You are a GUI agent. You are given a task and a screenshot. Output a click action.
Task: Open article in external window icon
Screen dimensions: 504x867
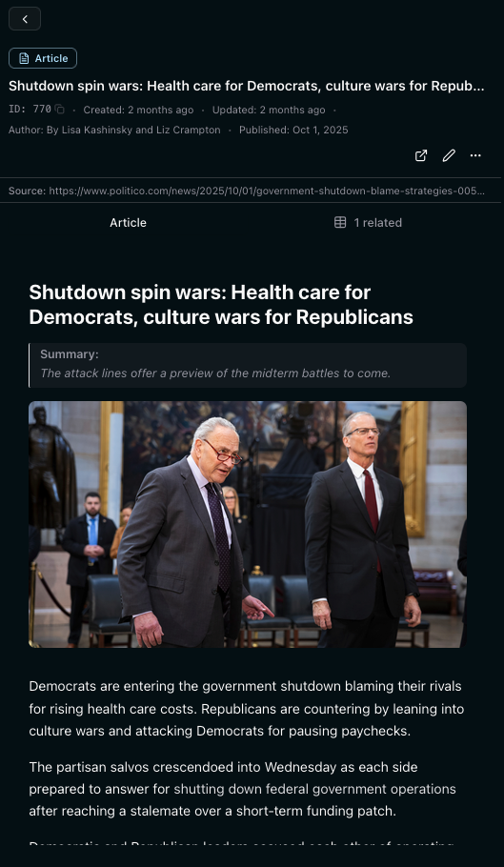coord(421,156)
